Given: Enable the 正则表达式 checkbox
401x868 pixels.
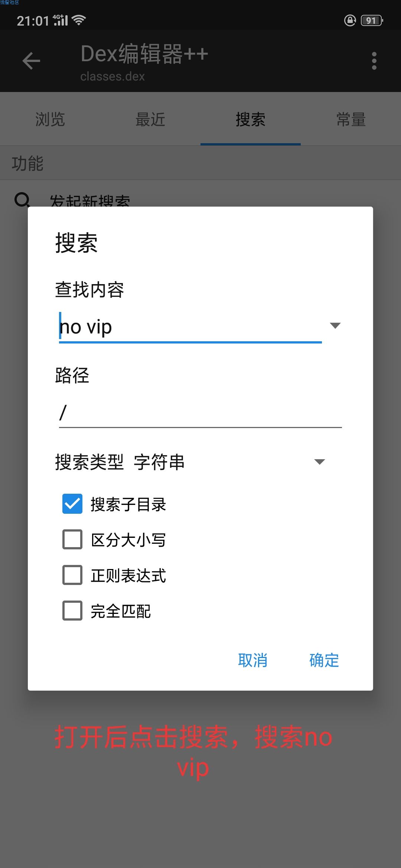Looking at the screenshot, I should [72, 575].
